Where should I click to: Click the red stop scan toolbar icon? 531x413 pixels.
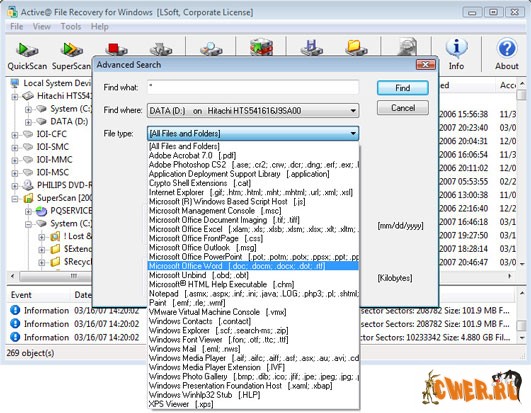(x=116, y=48)
